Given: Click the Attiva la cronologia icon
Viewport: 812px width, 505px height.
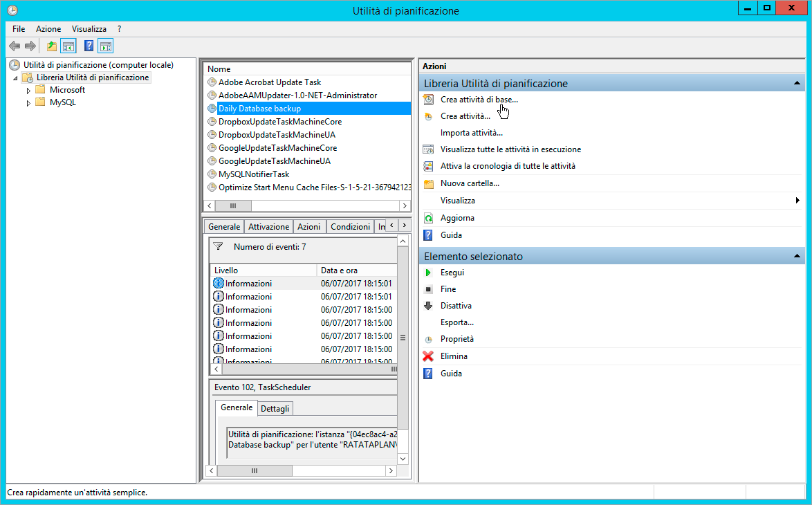Looking at the screenshot, I should [428, 166].
